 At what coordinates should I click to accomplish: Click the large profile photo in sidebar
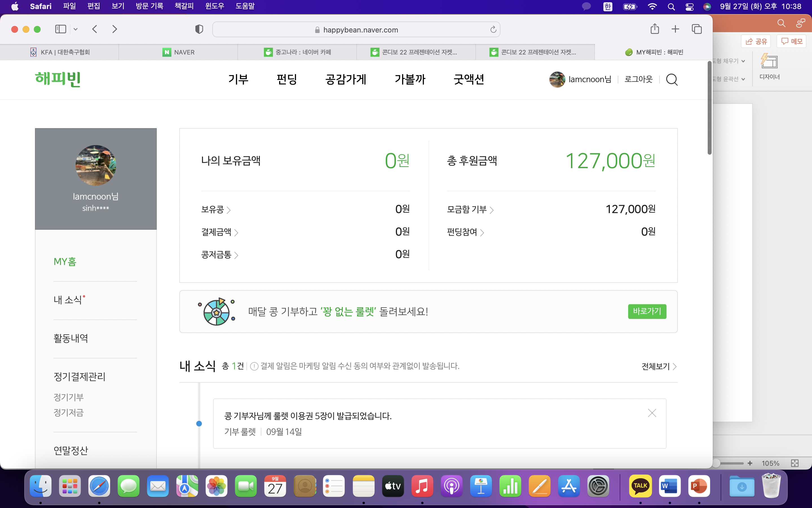pyautogui.click(x=96, y=165)
